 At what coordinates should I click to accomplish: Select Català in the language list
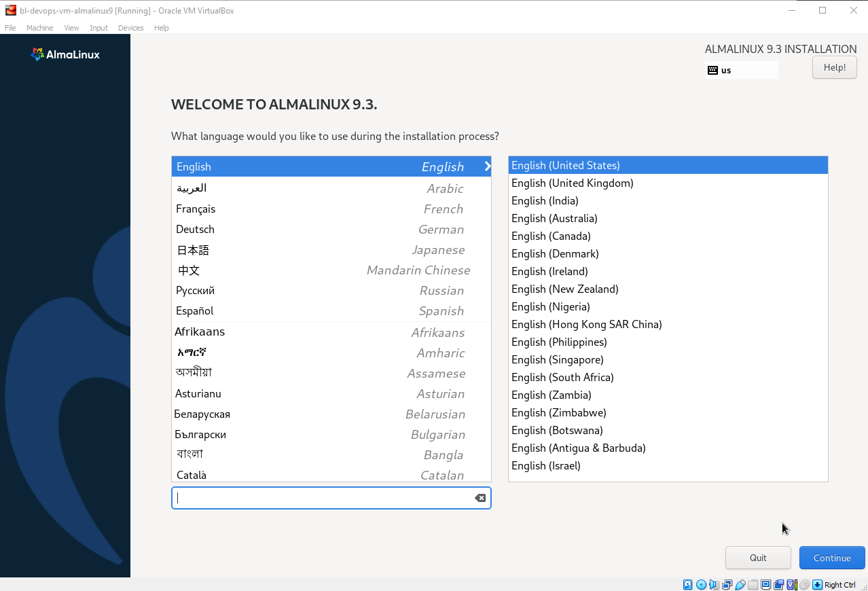[331, 474]
